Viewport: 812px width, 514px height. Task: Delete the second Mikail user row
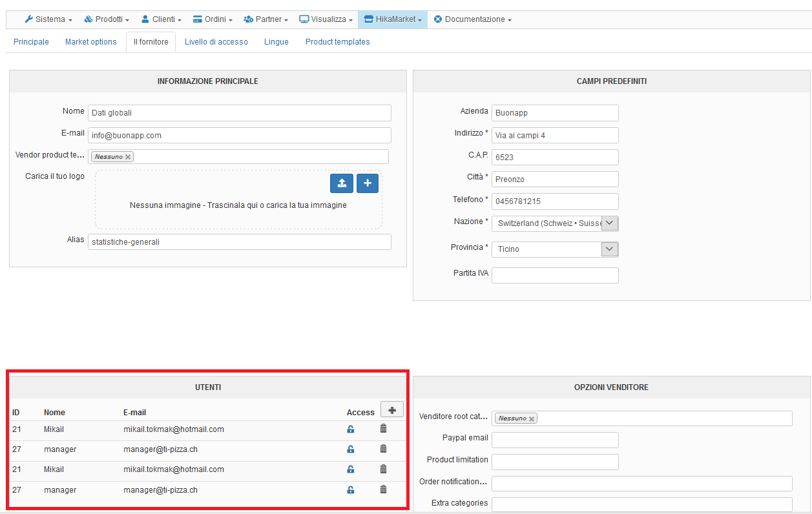383,469
